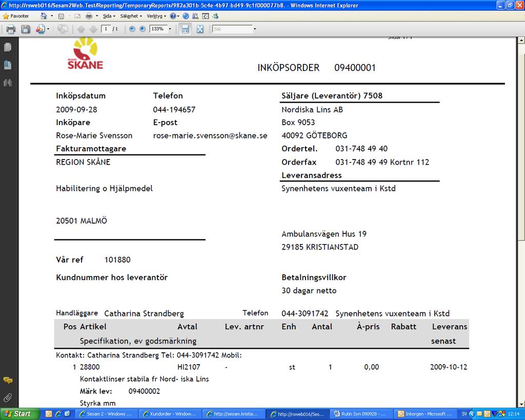Toggle fit width scrolling mode
The width and height of the screenshot is (525, 420).
pyautogui.click(x=185, y=29)
